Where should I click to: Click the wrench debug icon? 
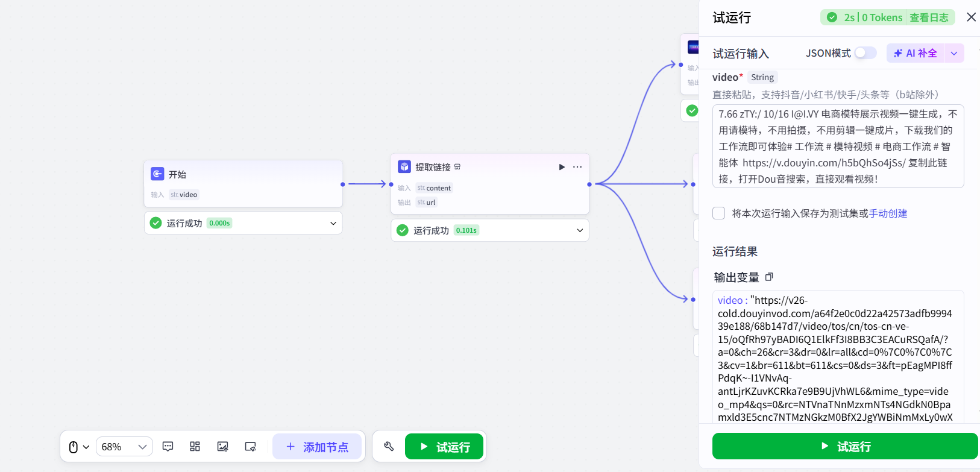tap(389, 447)
